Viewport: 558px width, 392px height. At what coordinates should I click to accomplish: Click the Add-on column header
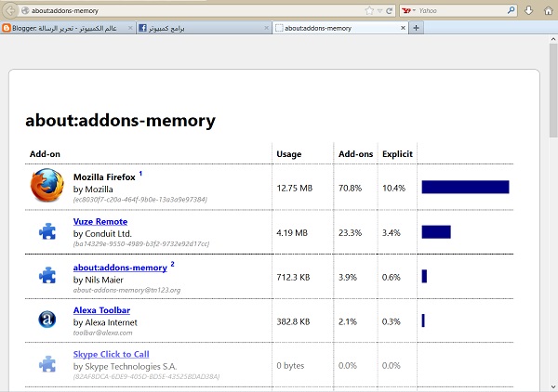(x=45, y=154)
